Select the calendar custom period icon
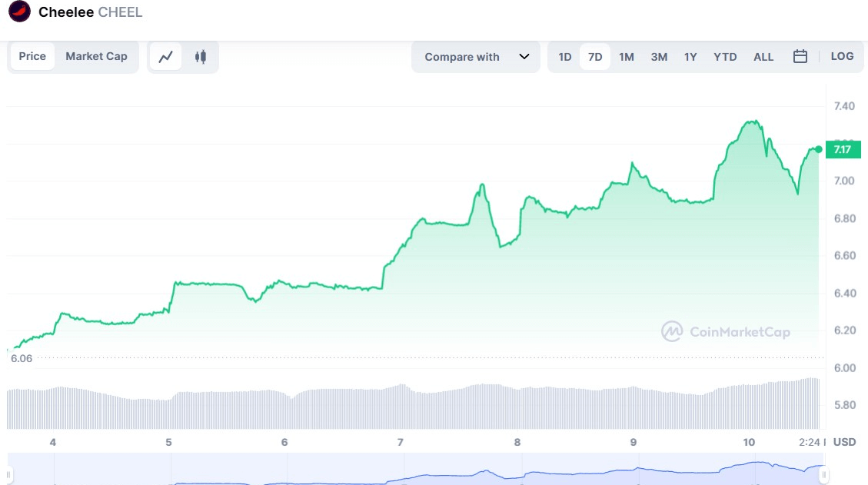Viewport: 868px width, 485px height. (800, 56)
